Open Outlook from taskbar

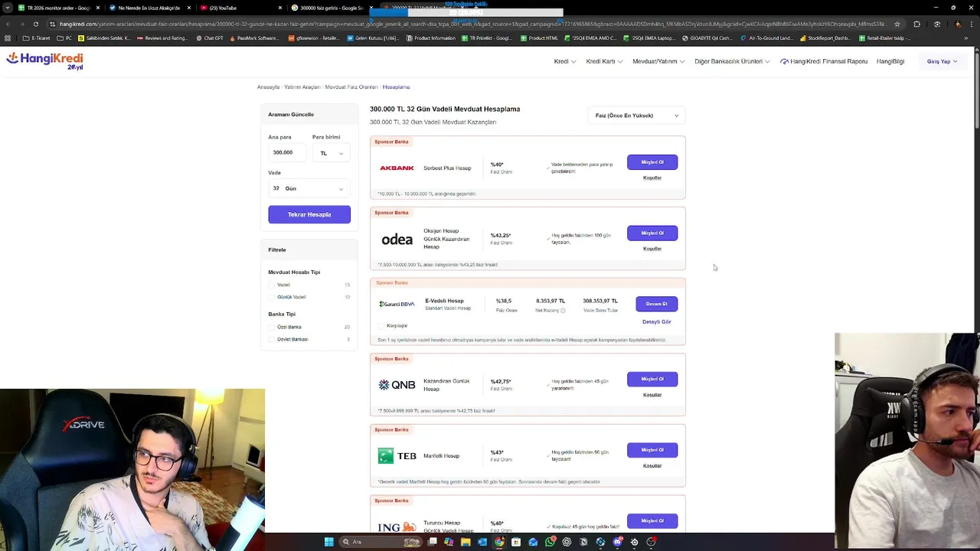click(x=482, y=542)
